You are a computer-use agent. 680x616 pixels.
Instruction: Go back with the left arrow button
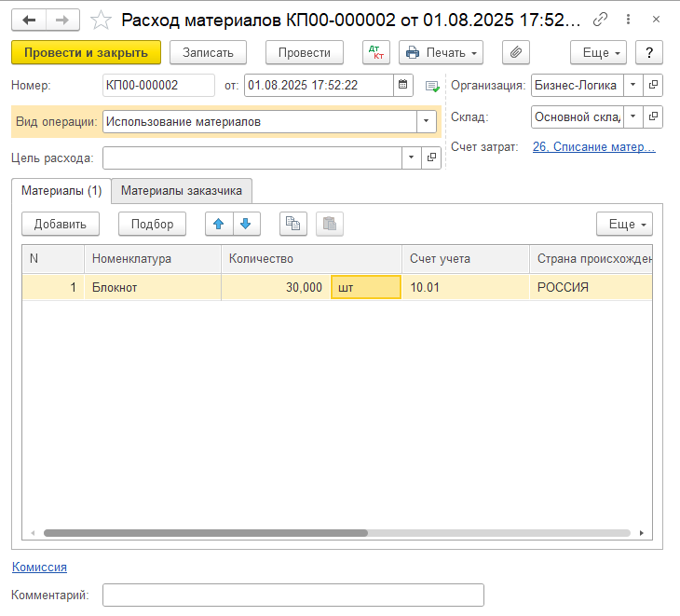click(29, 20)
